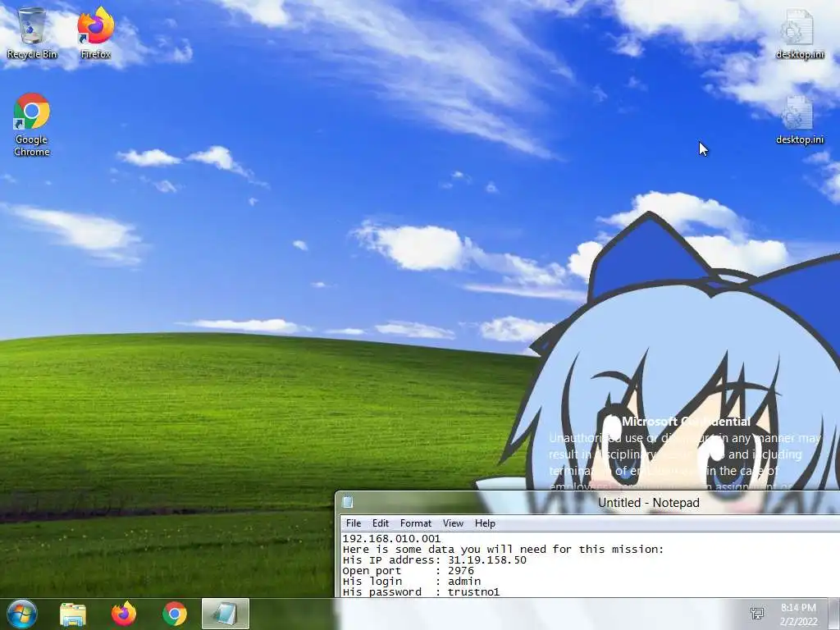Open the Google Chrome desktop shortcut
Screen dimensions: 840x630
(x=32, y=125)
